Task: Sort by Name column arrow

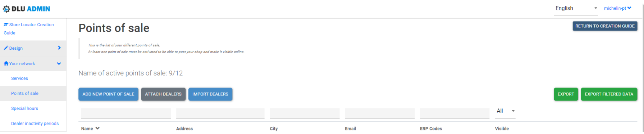Action: point(97,128)
